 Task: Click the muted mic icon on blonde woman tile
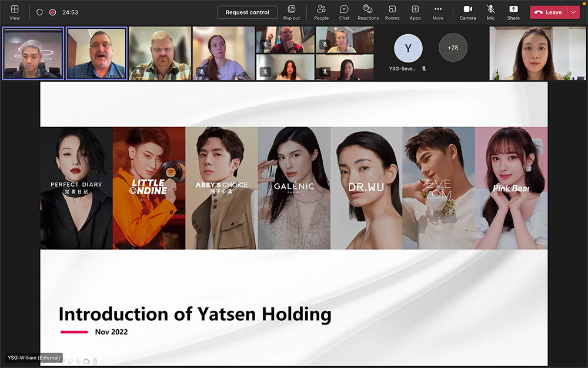pyautogui.click(x=325, y=45)
